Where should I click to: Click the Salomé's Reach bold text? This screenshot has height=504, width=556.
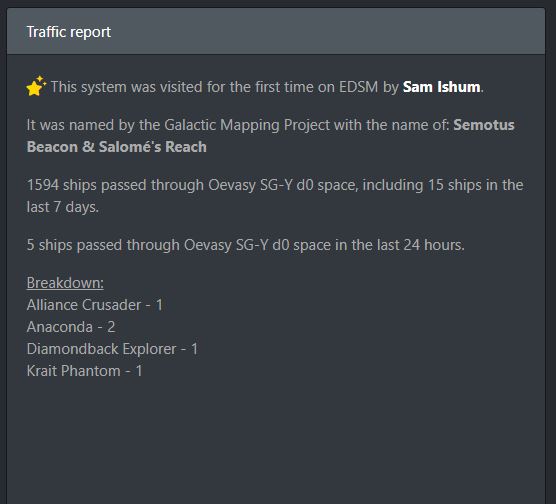click(x=153, y=147)
